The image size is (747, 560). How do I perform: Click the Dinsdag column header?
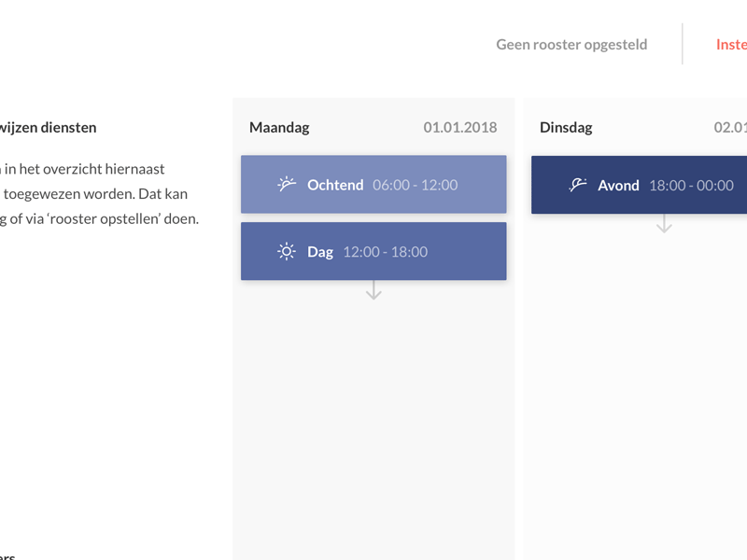click(566, 128)
